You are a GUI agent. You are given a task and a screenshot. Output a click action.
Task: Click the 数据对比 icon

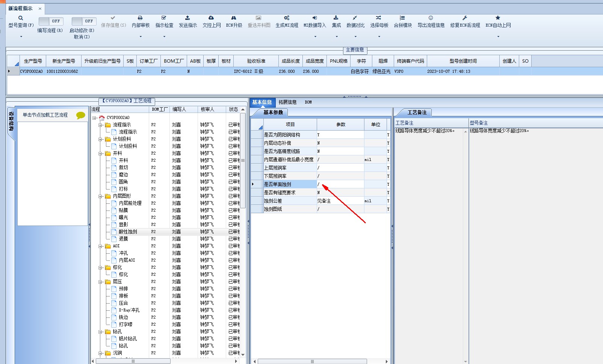tap(355, 18)
